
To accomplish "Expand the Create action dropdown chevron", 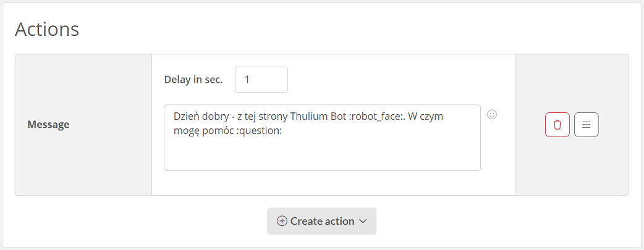I will point(363,221).
